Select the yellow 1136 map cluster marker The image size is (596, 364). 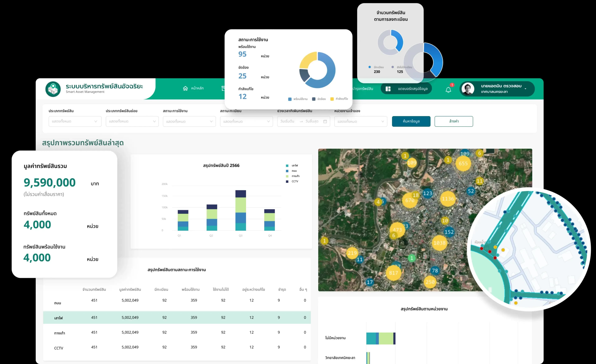click(x=448, y=199)
